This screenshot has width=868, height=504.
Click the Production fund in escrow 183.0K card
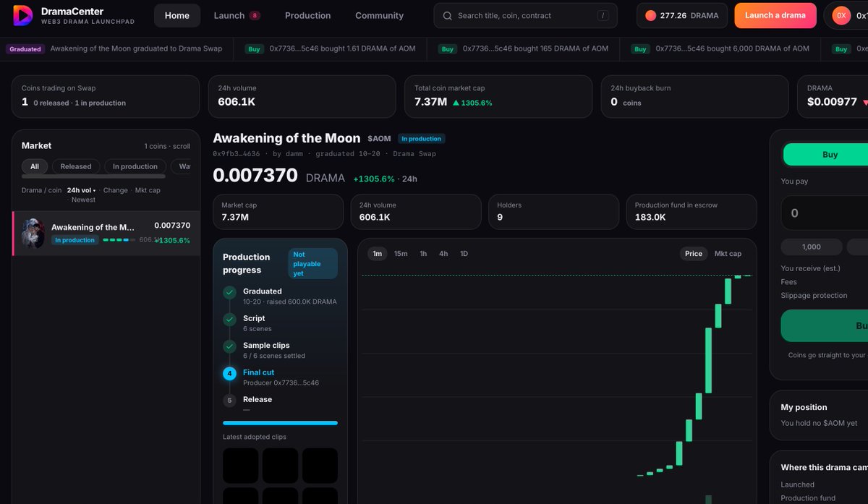pos(692,211)
